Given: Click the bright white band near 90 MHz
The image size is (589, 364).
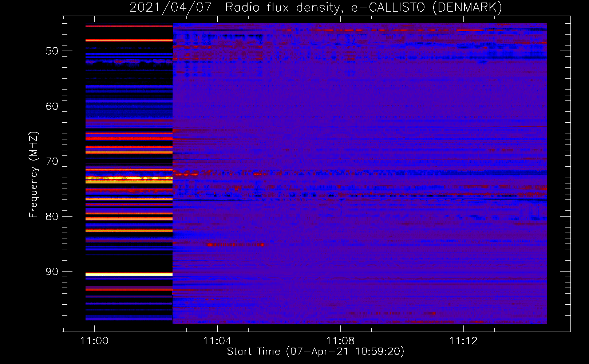Looking at the screenshot, I should click(x=129, y=274).
